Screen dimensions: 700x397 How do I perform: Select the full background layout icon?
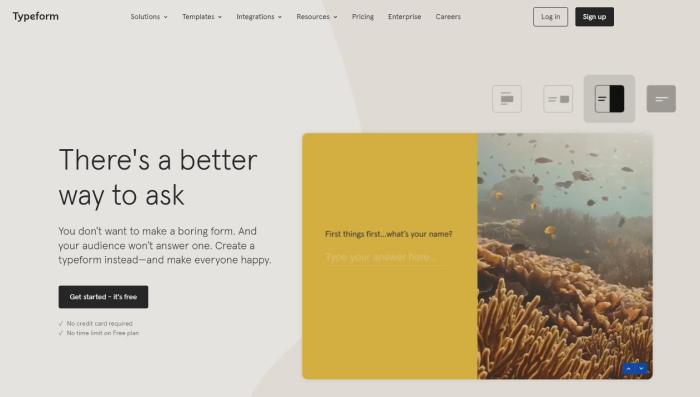point(661,99)
